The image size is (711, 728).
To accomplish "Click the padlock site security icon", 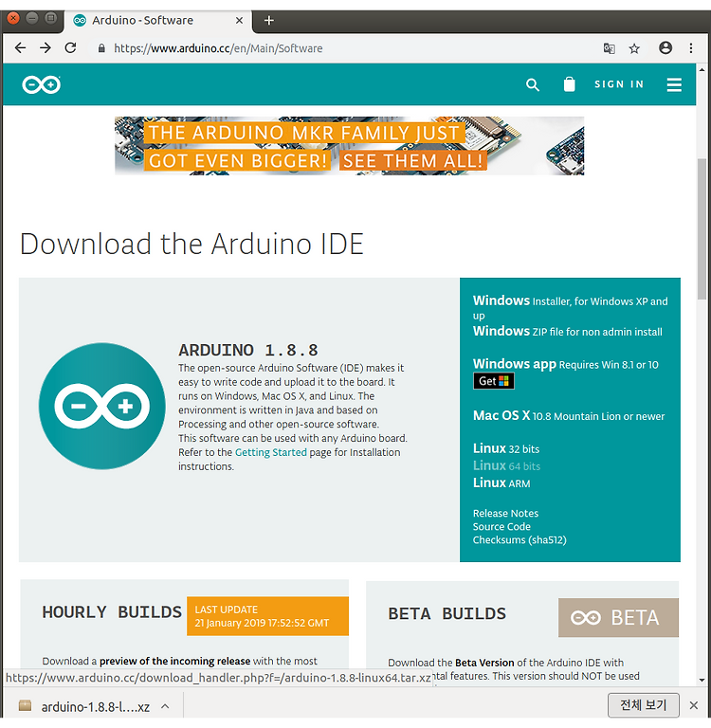I will (101, 48).
